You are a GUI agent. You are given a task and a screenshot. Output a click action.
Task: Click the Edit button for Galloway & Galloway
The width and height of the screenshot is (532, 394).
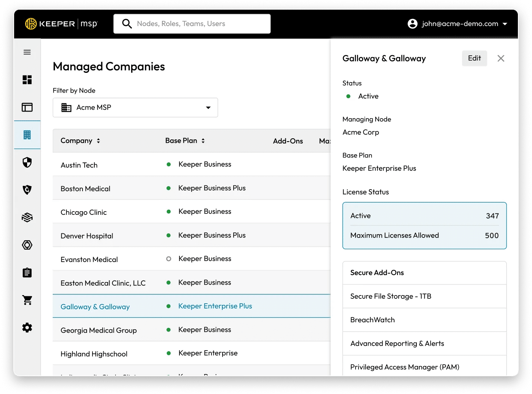(x=474, y=58)
